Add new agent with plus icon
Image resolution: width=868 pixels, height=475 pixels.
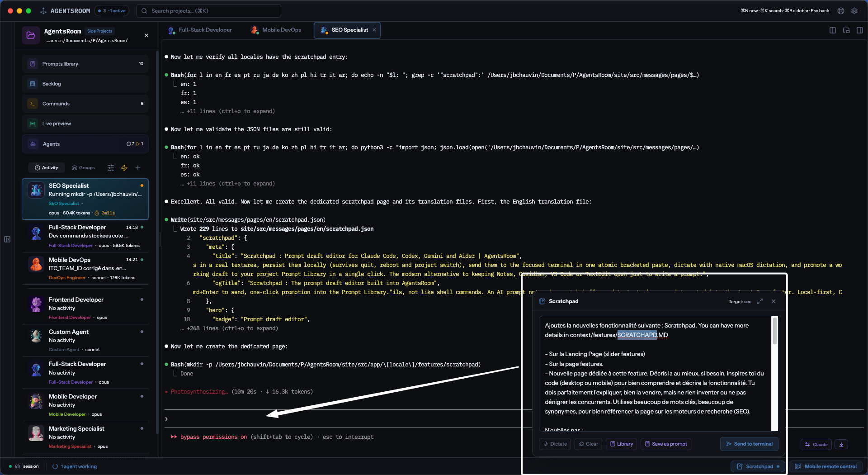pos(138,168)
